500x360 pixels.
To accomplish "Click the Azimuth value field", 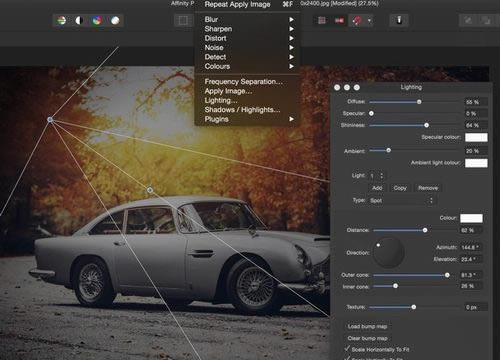I will point(471,248).
